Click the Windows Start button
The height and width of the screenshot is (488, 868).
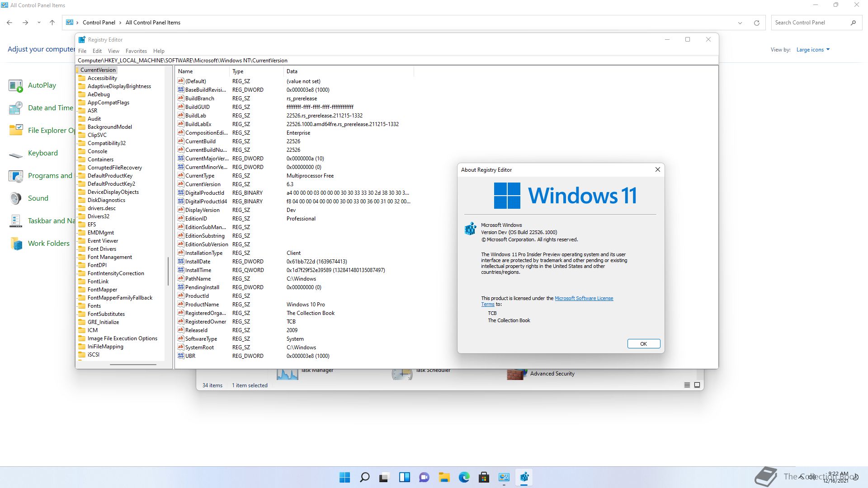344,477
